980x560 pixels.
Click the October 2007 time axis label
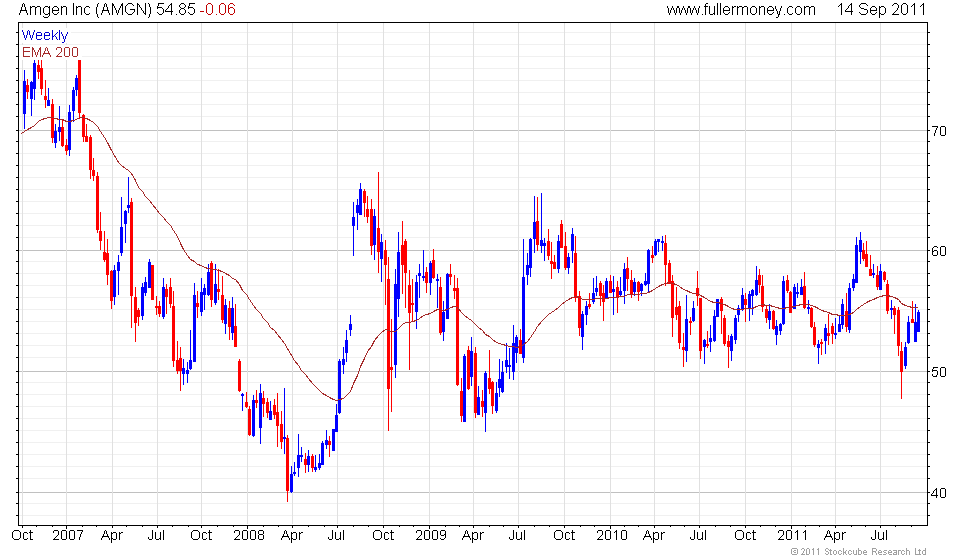click(201, 536)
